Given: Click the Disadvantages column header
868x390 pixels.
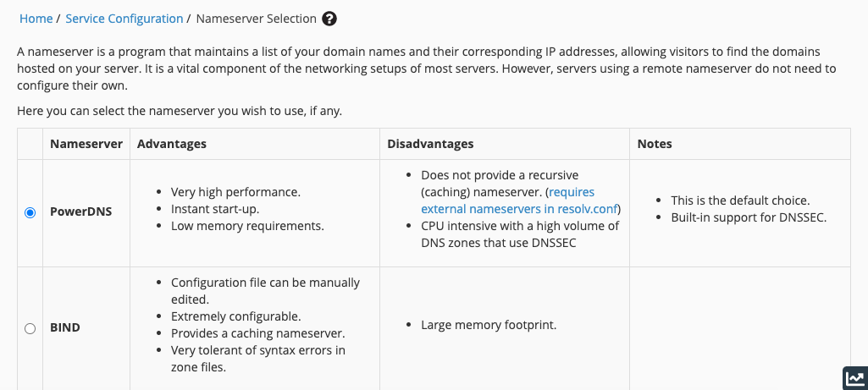Looking at the screenshot, I should point(430,144).
